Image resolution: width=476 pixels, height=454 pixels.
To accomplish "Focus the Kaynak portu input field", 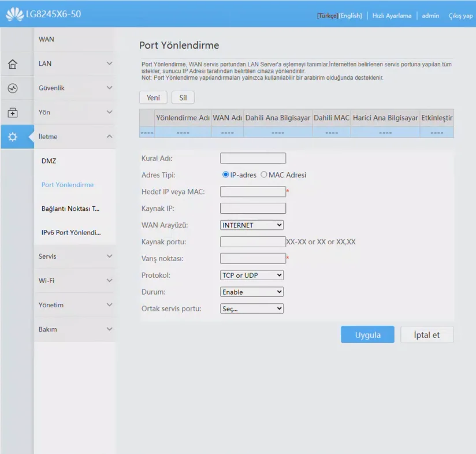I will (x=253, y=241).
